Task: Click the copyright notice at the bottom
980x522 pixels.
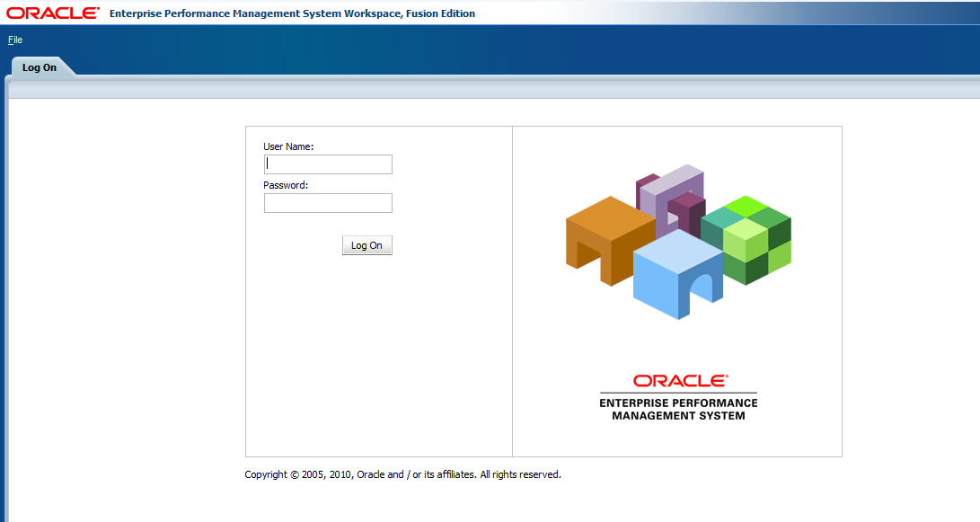Action: [x=402, y=473]
